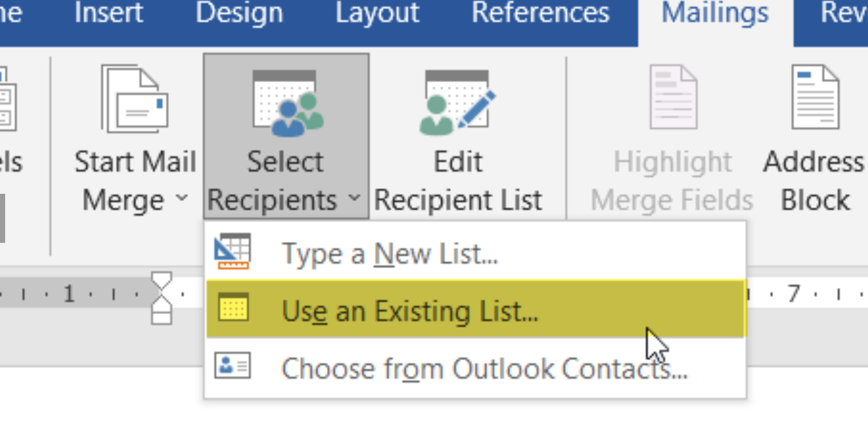
Task: Click the Mailings tab
Action: [715, 13]
